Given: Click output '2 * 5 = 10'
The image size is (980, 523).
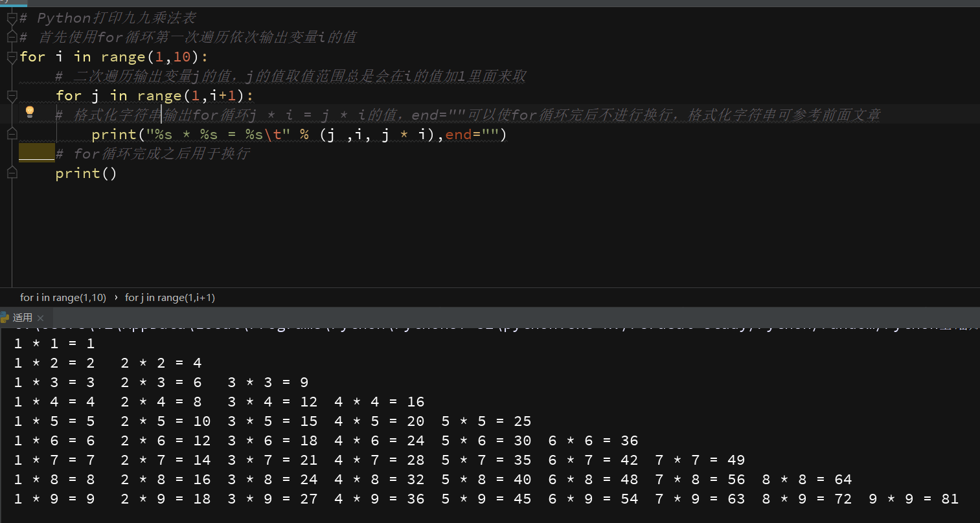Looking at the screenshot, I should [166, 421].
